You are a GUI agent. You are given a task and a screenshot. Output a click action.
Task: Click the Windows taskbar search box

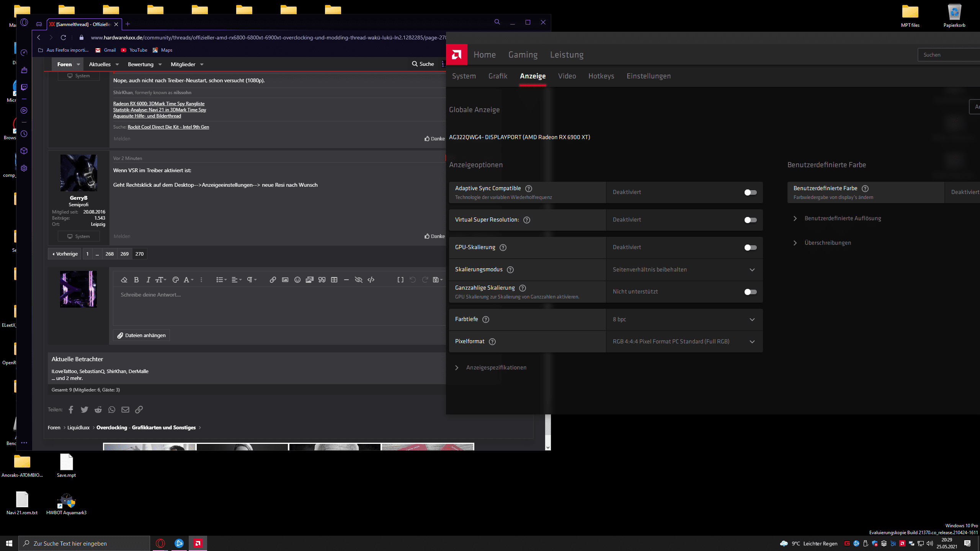coord(84,543)
